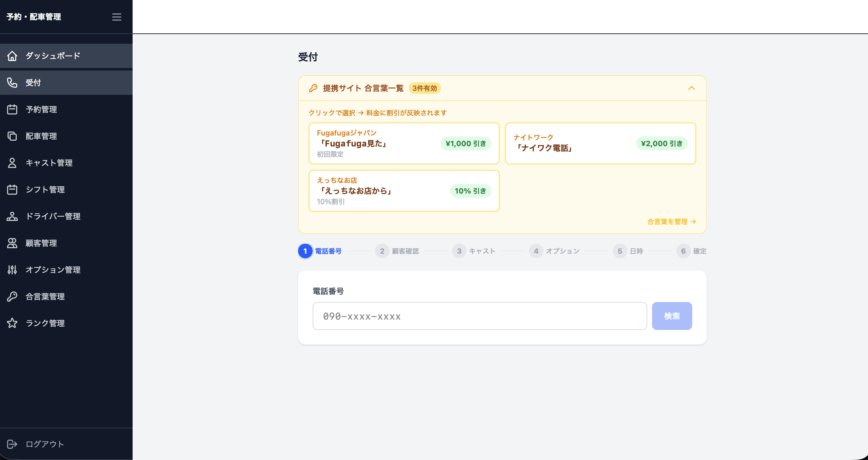This screenshot has width=868, height=460.
Task: Click the 3件有効 badge
Action: tap(425, 88)
